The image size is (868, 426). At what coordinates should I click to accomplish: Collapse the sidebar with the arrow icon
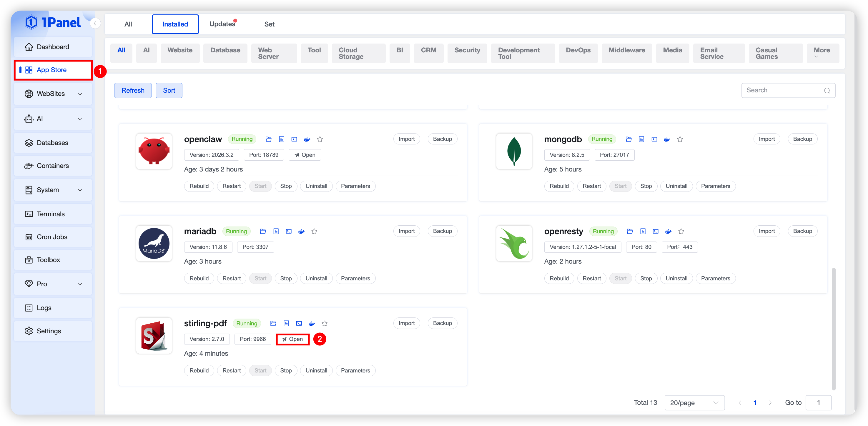point(95,23)
